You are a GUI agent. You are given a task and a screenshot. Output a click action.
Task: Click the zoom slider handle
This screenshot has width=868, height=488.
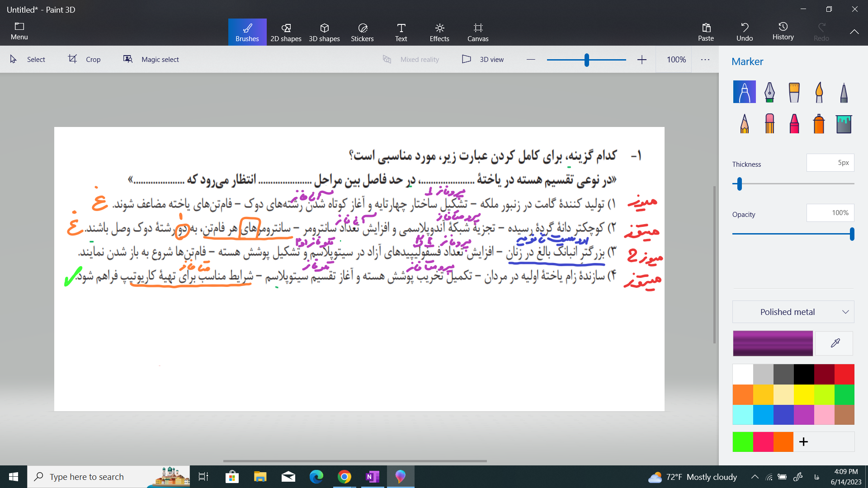pos(587,60)
